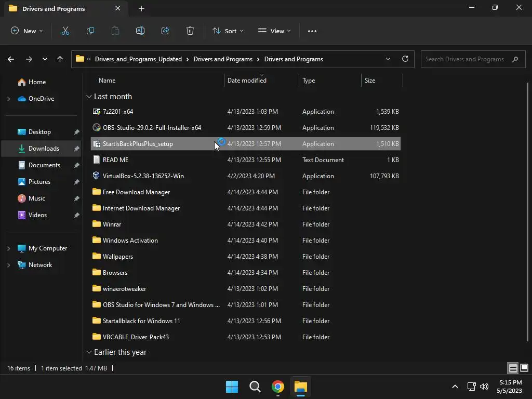This screenshot has width=532, height=399.
Task: Show hidden system tray icons
Action: click(x=455, y=386)
